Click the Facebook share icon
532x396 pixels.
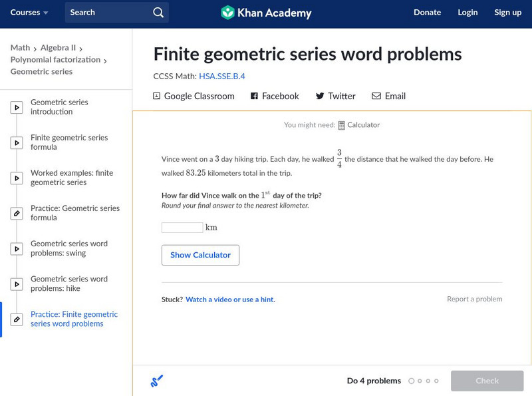click(254, 96)
